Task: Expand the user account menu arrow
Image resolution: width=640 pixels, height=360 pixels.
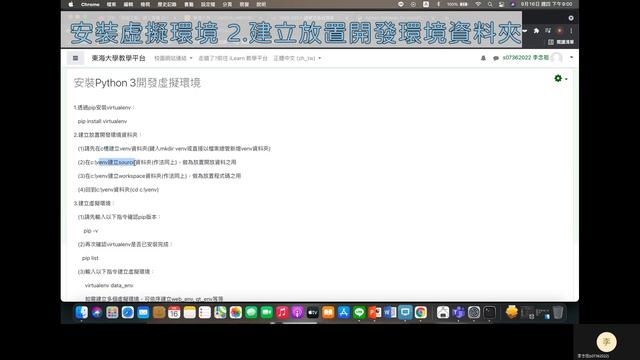Action: (x=571, y=58)
